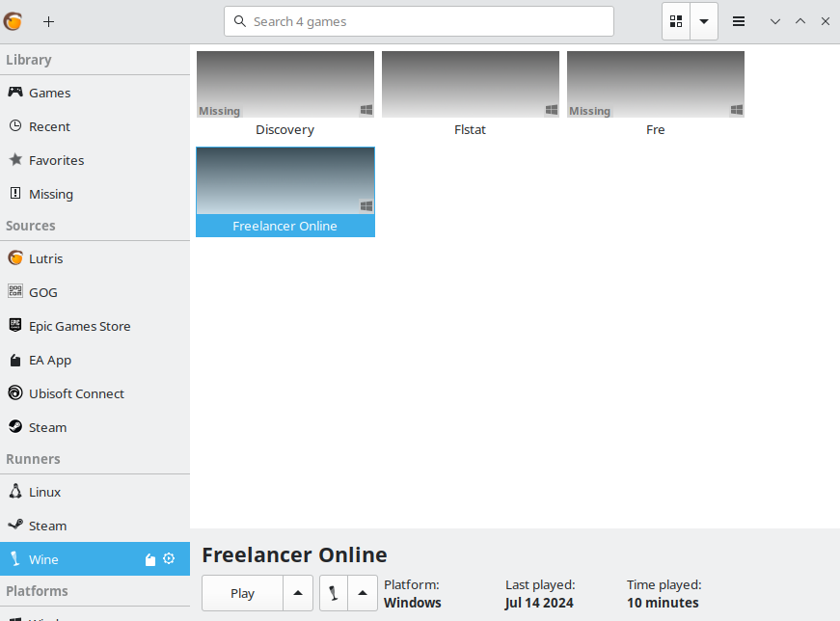Select Steam under Sources
Image resolution: width=840 pixels, height=621 pixels.
(95, 427)
